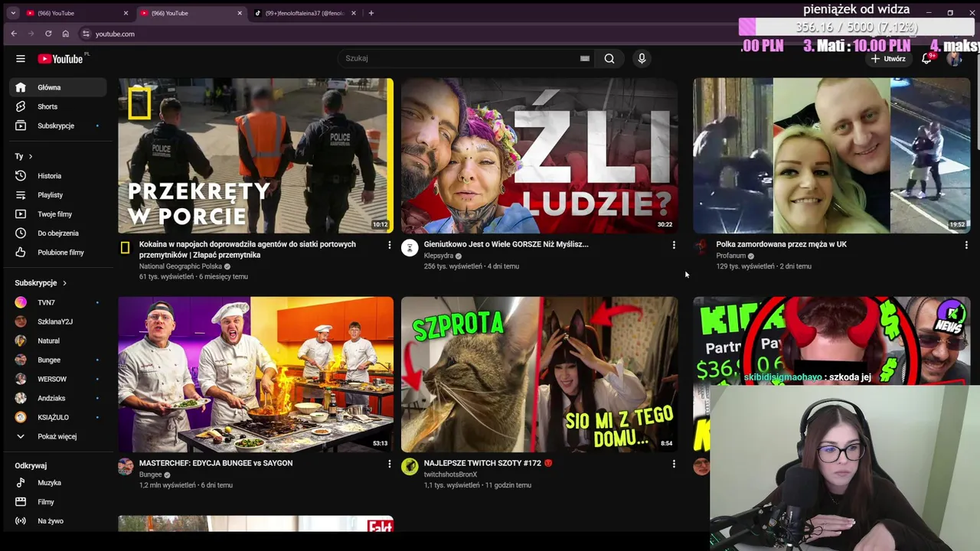Play the Przekręty w porcie video thumbnail
980x551 pixels.
256,155
